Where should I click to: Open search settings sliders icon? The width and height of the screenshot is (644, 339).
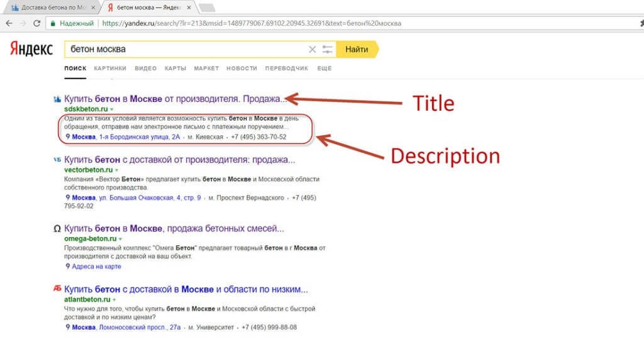tap(327, 49)
